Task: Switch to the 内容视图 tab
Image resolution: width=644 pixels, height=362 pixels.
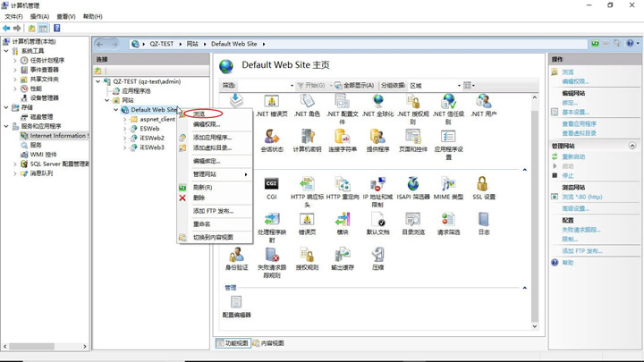Action: pyautogui.click(x=268, y=343)
